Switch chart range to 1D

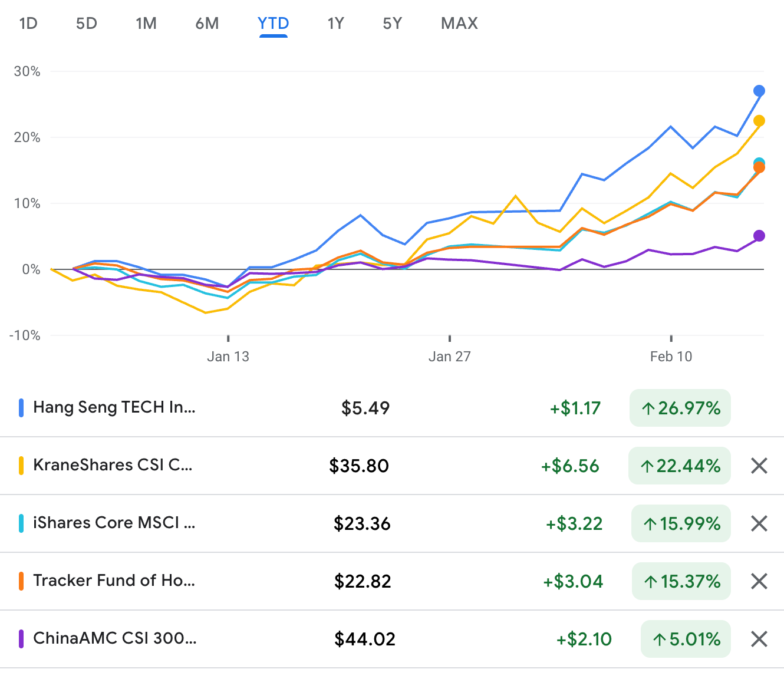point(28,24)
